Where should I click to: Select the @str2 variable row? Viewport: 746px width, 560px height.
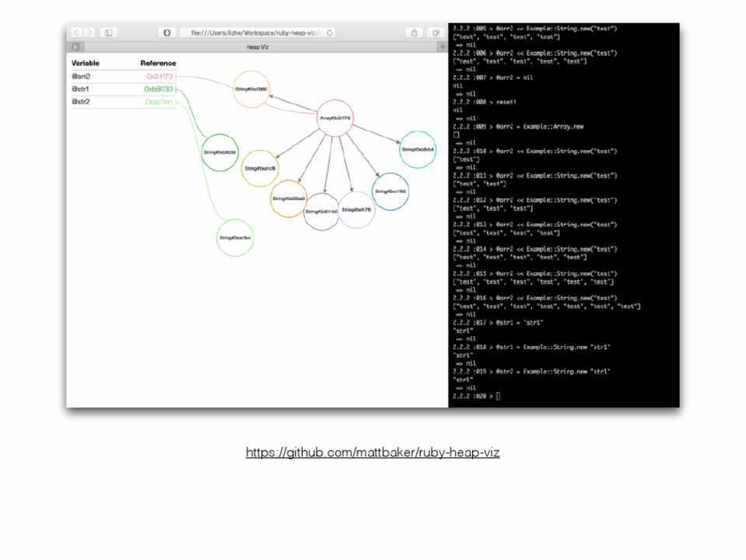point(81,101)
